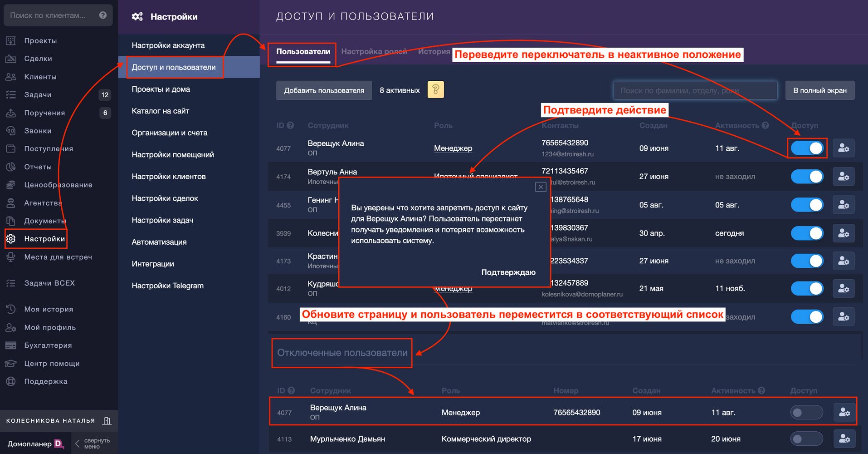Click the Добавить пользователя button
Image resolution: width=868 pixels, height=454 pixels.
click(x=324, y=90)
